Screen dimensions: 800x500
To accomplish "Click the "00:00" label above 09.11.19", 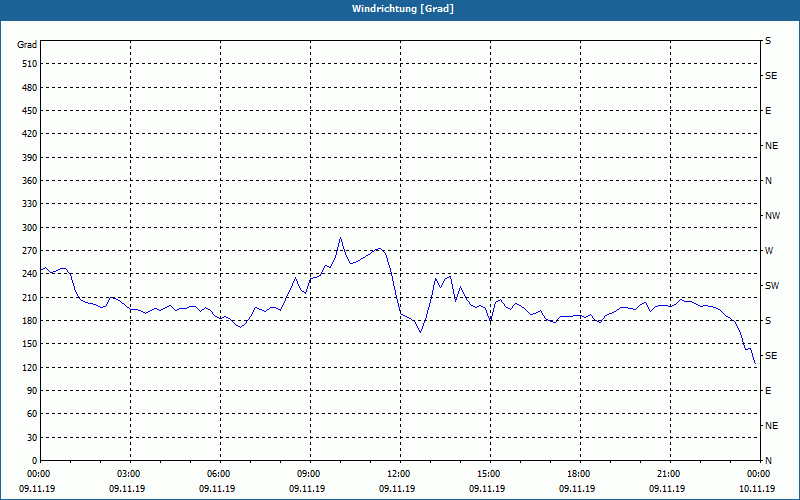I will 37,473.
